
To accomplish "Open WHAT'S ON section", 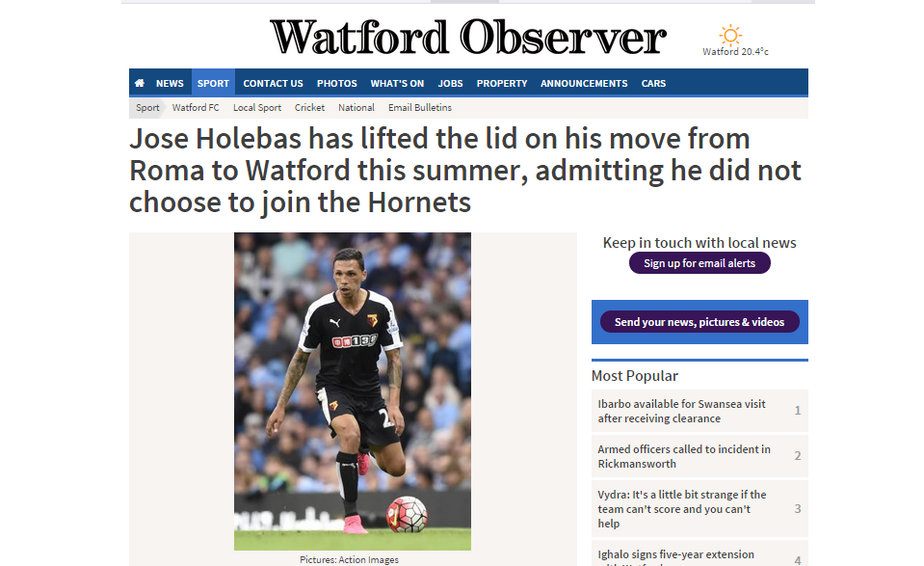I will pyautogui.click(x=397, y=83).
